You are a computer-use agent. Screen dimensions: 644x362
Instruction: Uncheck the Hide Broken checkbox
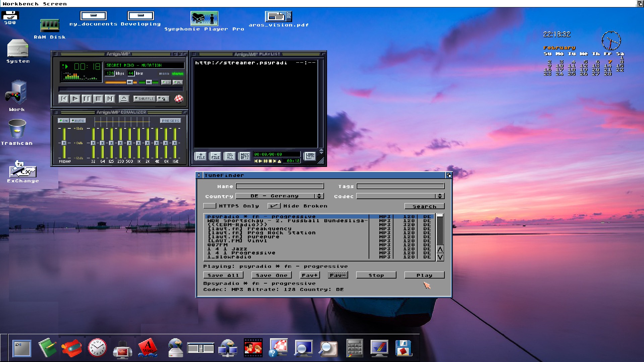274,206
